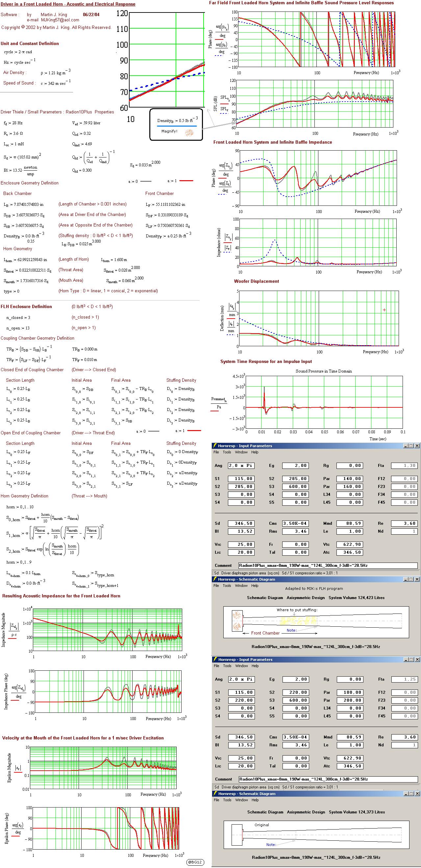Click lightning icon of Input Parameters window with Fta 1,30
Viewport: 421px width, 868px height.
(215, 446)
